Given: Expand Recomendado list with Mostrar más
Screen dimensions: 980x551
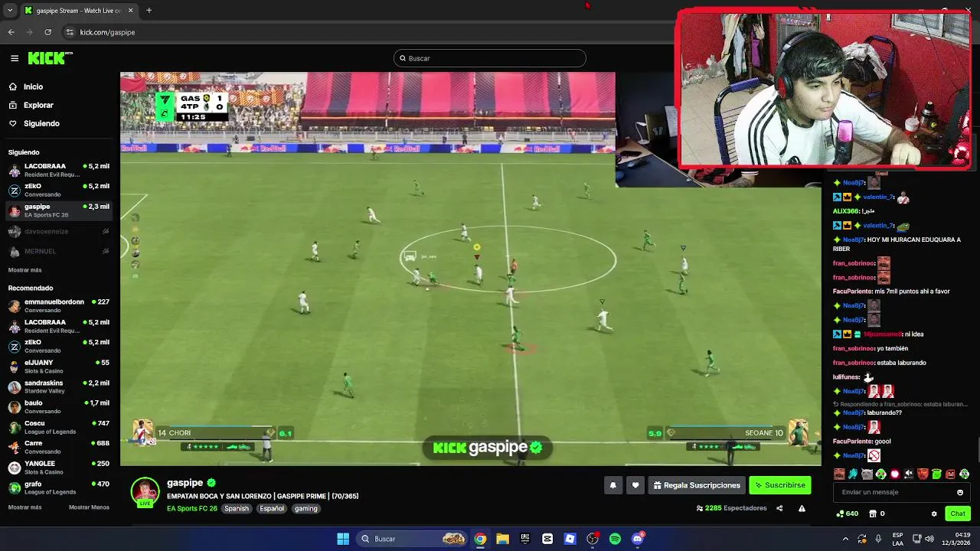Looking at the screenshot, I should pyautogui.click(x=24, y=507).
